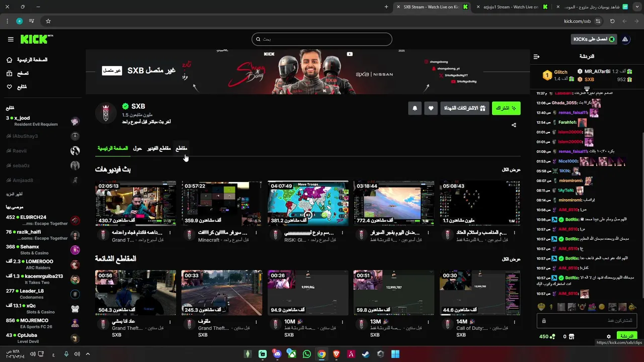This screenshot has height=362, width=644.
Task: Open a new browser tab
Action: pos(386,7)
